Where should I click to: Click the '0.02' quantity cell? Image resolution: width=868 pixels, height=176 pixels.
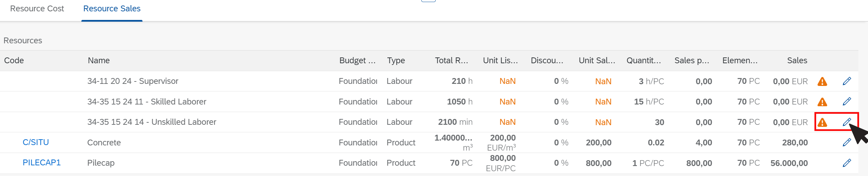[656, 143]
